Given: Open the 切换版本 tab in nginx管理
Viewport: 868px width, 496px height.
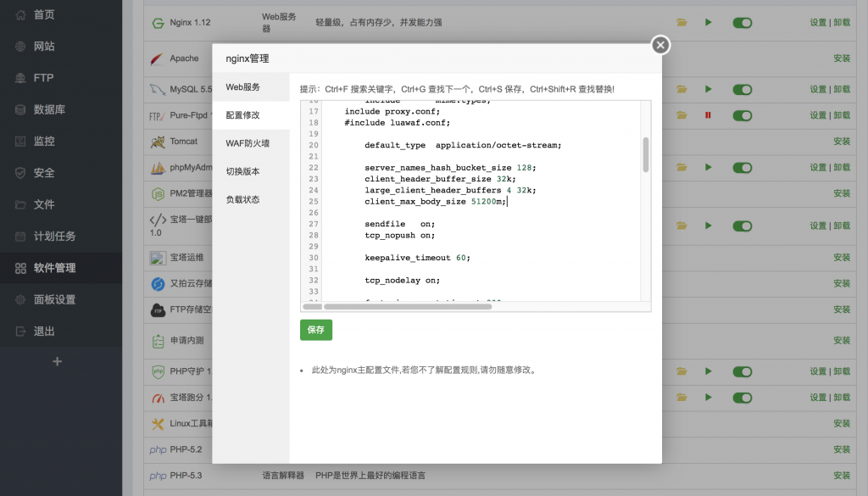Looking at the screenshot, I should pyautogui.click(x=242, y=171).
